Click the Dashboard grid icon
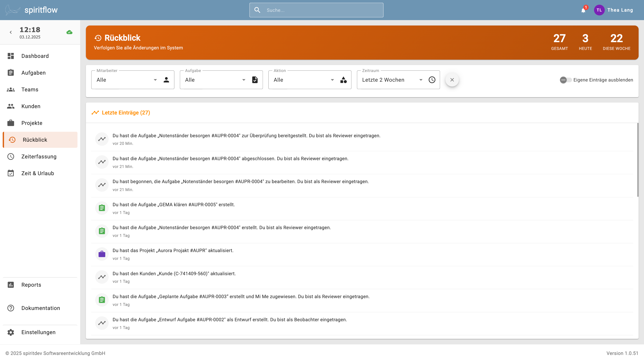644x362 pixels. [11, 56]
